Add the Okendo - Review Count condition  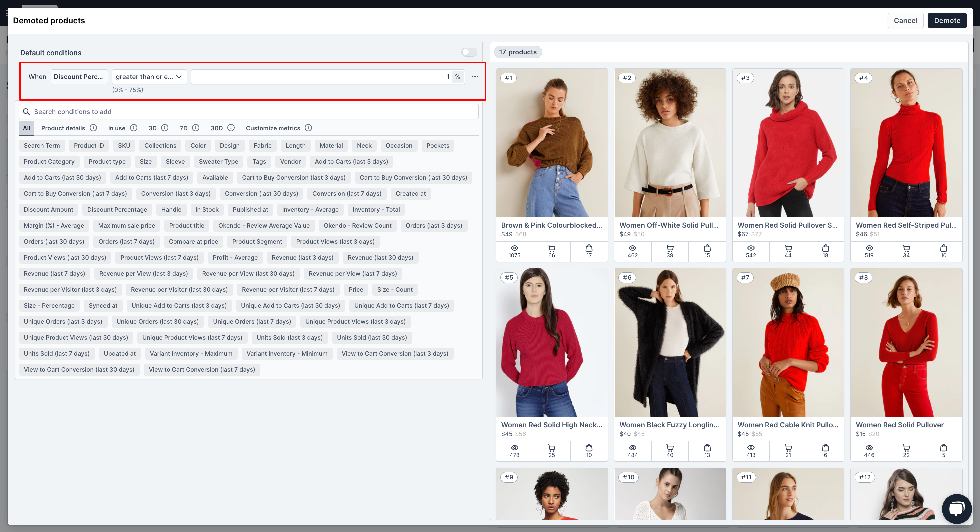click(x=358, y=225)
